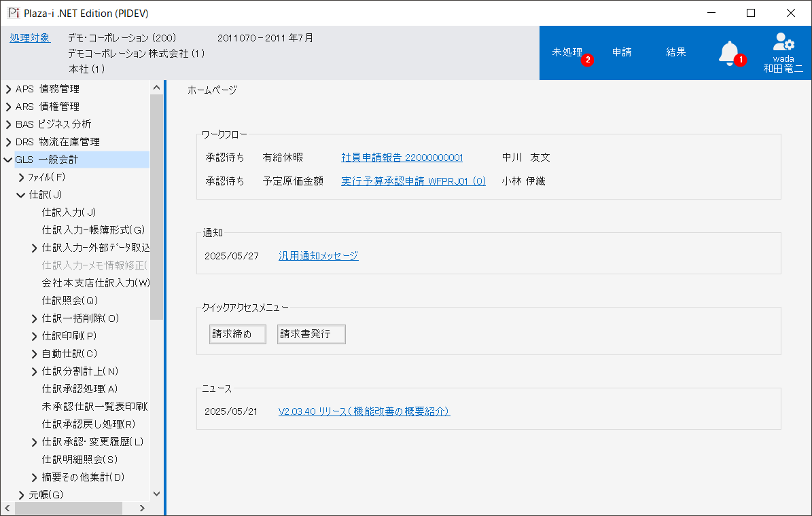Open the 汎用通知メッセージ notification link
Screen dimensions: 812x516
tap(318, 256)
